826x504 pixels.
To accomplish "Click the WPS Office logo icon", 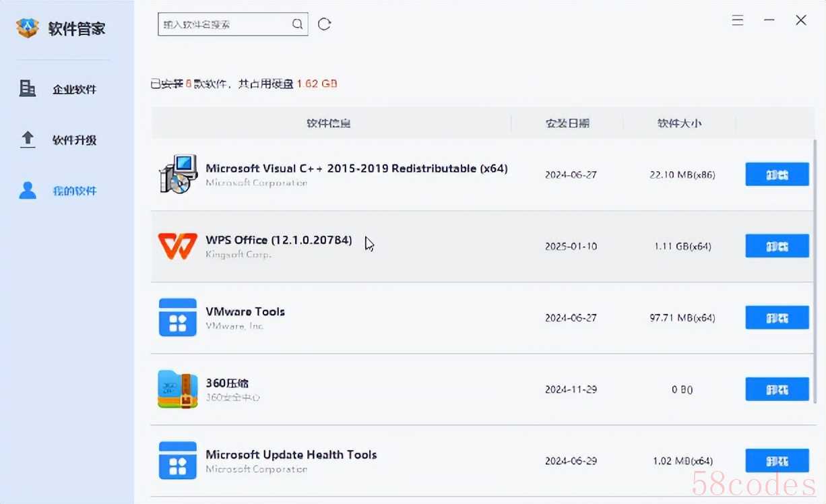I will tap(178, 246).
